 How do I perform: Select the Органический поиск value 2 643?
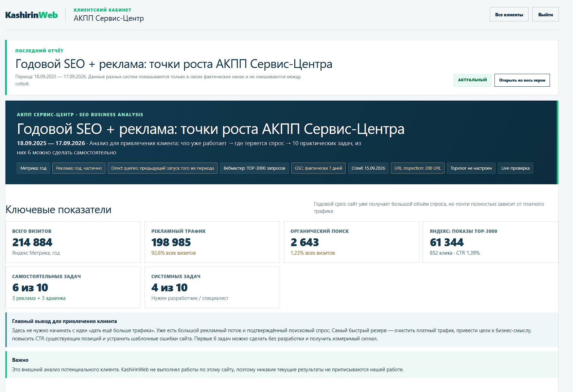pos(305,242)
